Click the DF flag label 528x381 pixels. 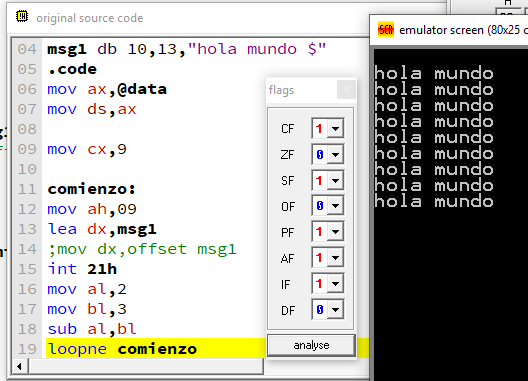tap(288, 310)
